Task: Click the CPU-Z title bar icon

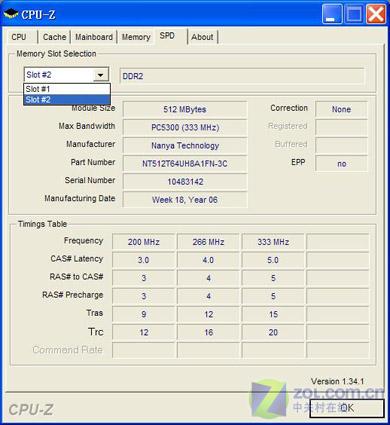Action: click(x=11, y=14)
